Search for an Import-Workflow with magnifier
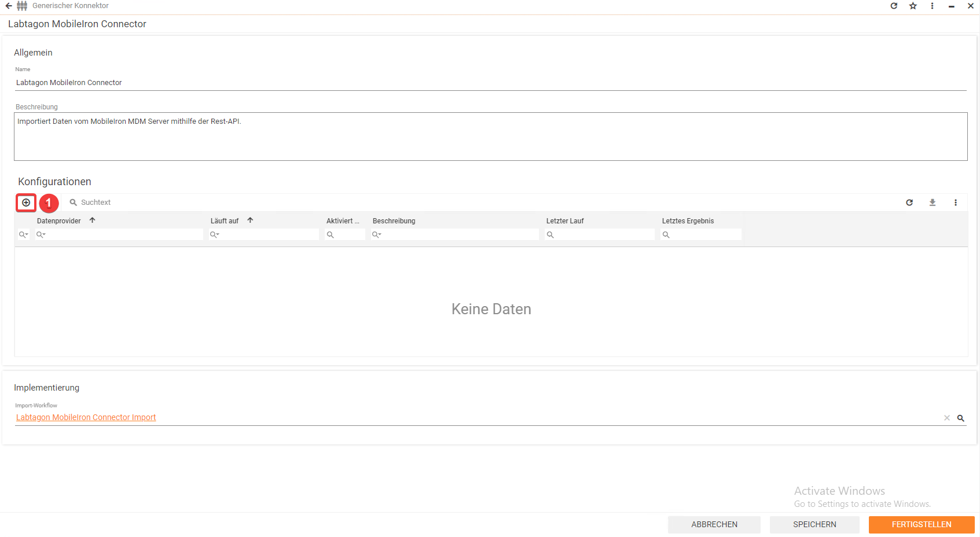This screenshot has height=537, width=980. click(960, 418)
